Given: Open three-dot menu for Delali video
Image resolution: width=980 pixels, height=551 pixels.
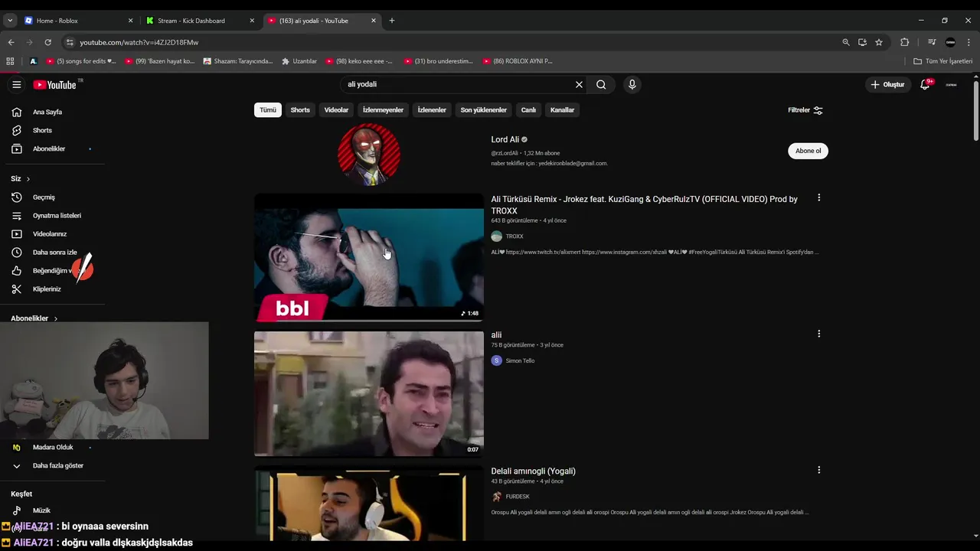Looking at the screenshot, I should pos(818,470).
